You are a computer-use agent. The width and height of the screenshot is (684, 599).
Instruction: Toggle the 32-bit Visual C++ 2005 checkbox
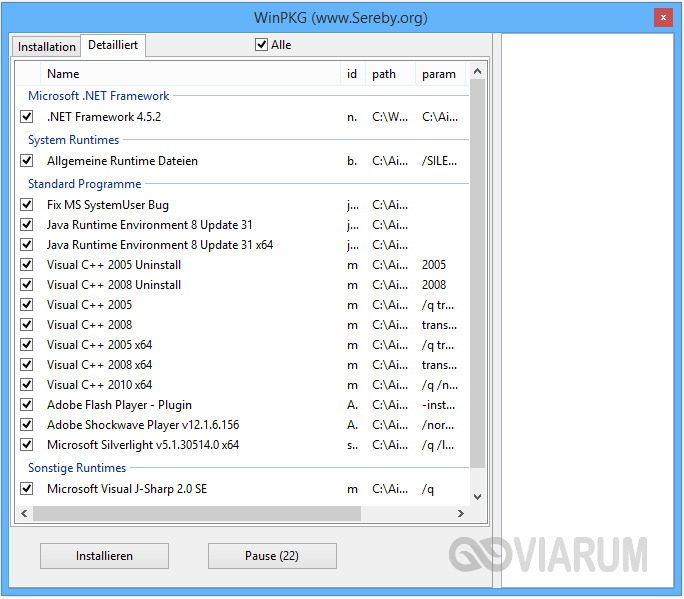(27, 305)
